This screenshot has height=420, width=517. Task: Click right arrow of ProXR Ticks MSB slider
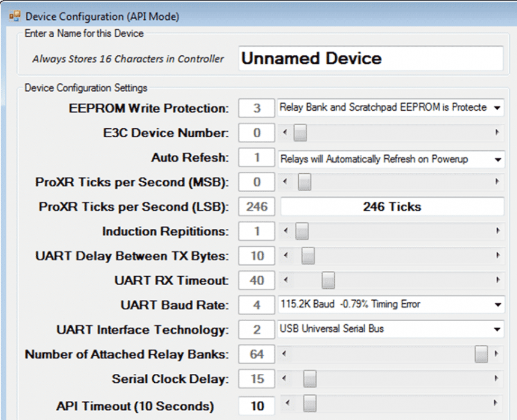tap(497, 182)
